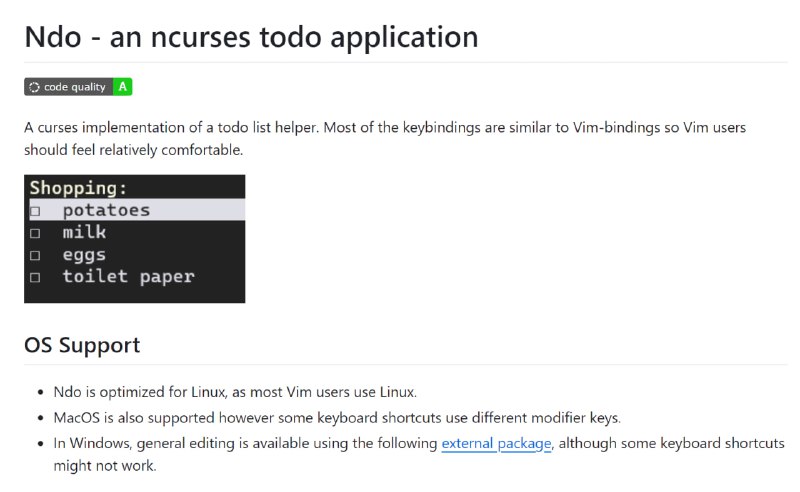Toggle the toilet paper checkbox
The image size is (800, 492).
[x=35, y=278]
